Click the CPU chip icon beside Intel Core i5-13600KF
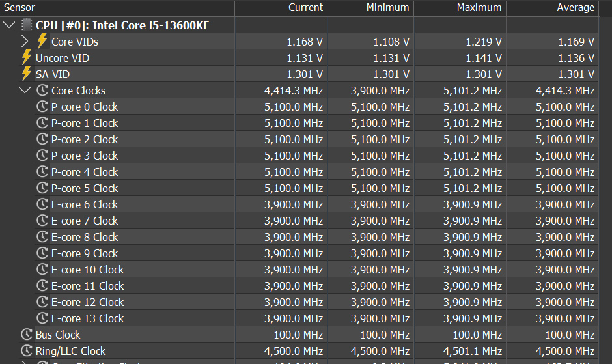612x364 pixels. pyautogui.click(x=27, y=25)
